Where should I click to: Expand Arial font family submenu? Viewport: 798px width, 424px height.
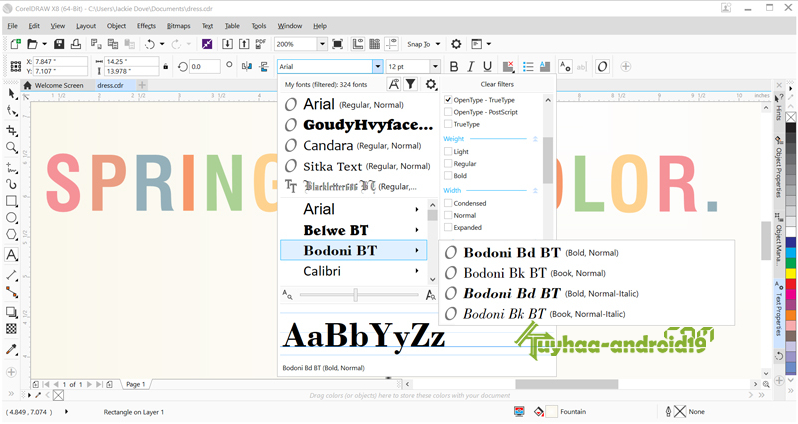417,209
